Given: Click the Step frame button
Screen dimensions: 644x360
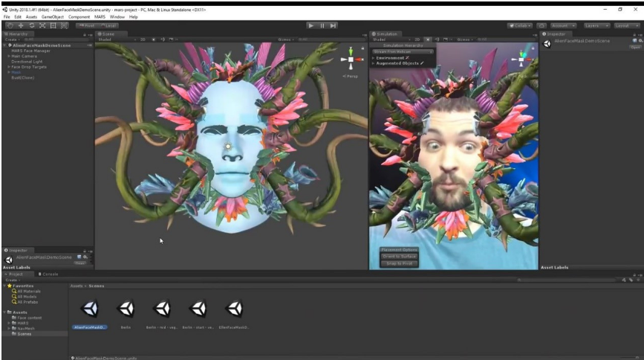Looking at the screenshot, I should click(x=334, y=25).
